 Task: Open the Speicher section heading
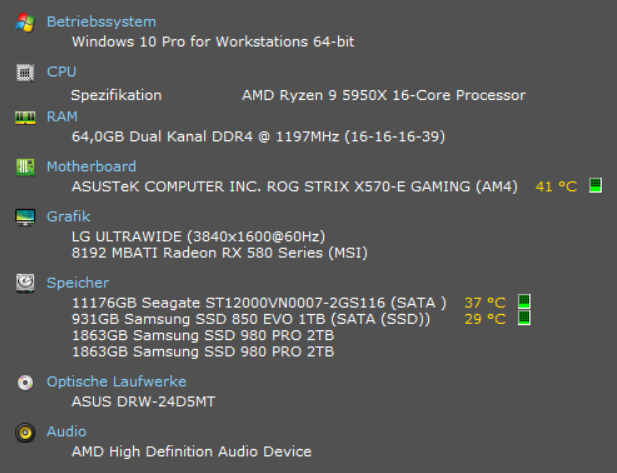78,283
